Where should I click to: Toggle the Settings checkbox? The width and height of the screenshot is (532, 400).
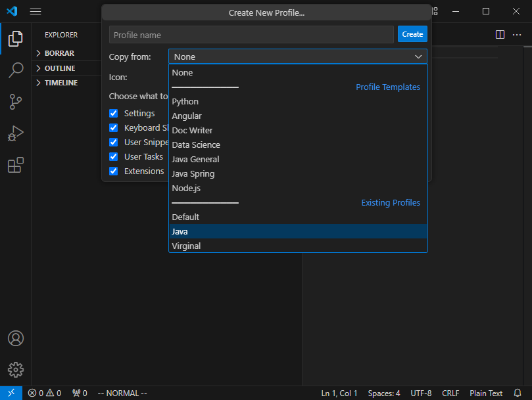114,113
